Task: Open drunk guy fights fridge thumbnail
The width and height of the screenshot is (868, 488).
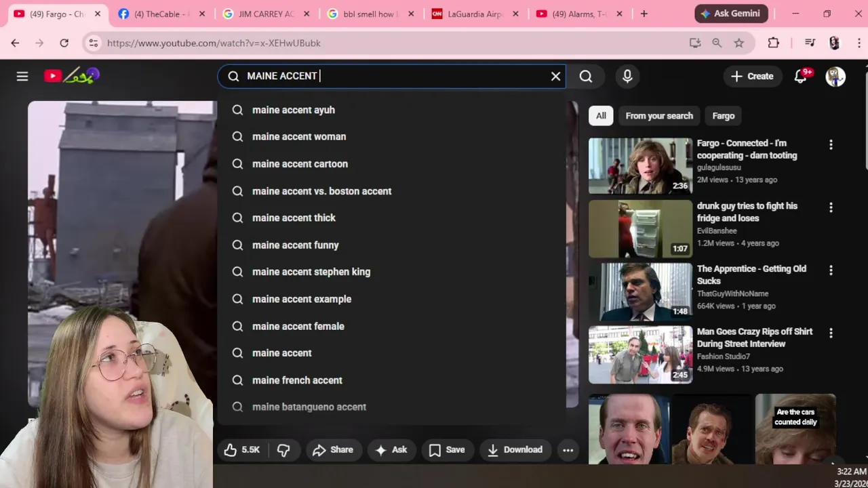Action: (640, 229)
